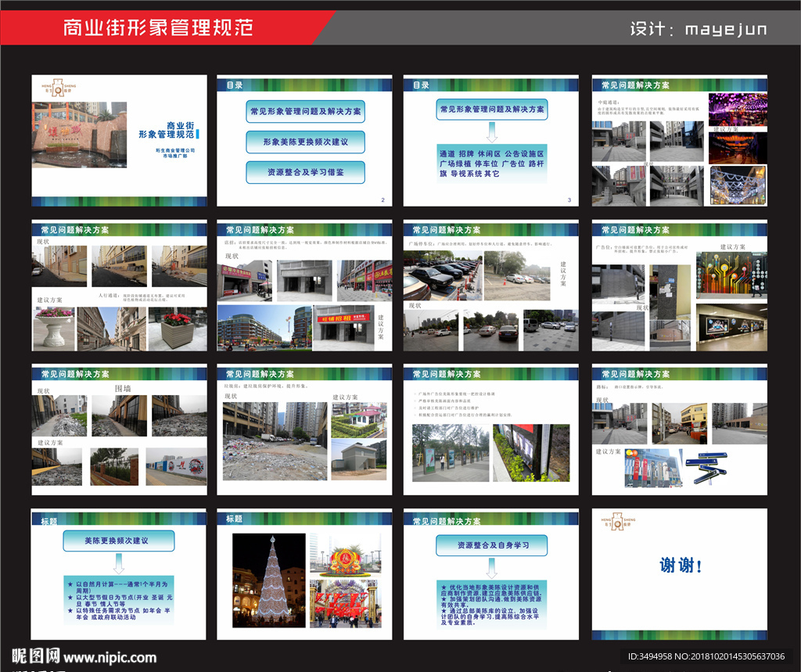Screen dimensions: 801x672
Task: Click 常见形象管理问题及解决方案 box on page 3 slide
Action: (492, 110)
